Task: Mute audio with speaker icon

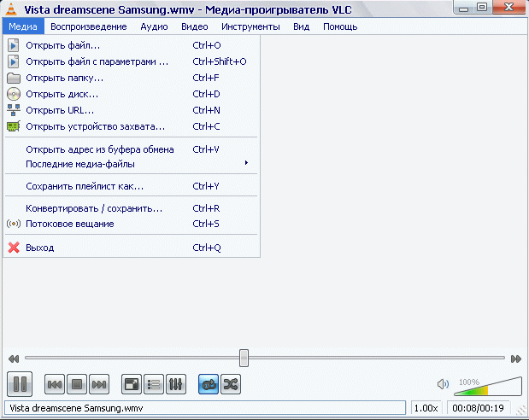Action: [x=443, y=384]
